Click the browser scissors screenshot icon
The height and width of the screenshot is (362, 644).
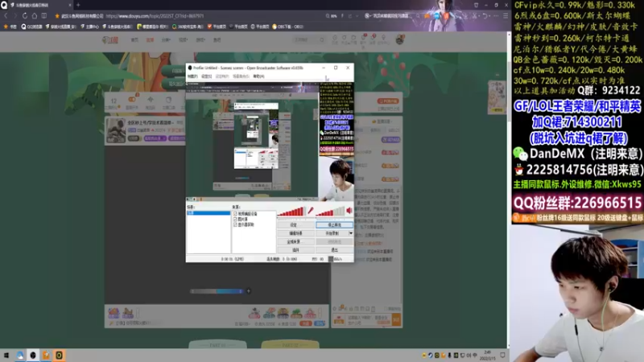(474, 16)
